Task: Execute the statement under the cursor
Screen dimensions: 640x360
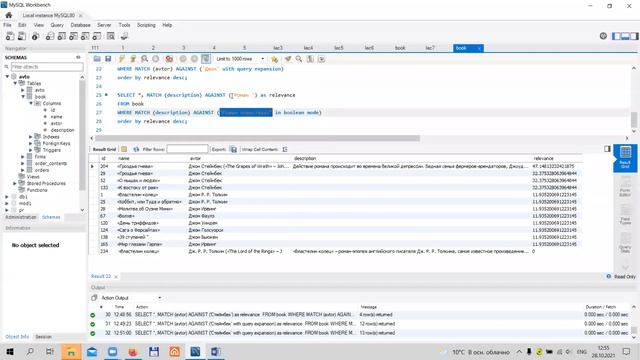Action: pos(133,59)
